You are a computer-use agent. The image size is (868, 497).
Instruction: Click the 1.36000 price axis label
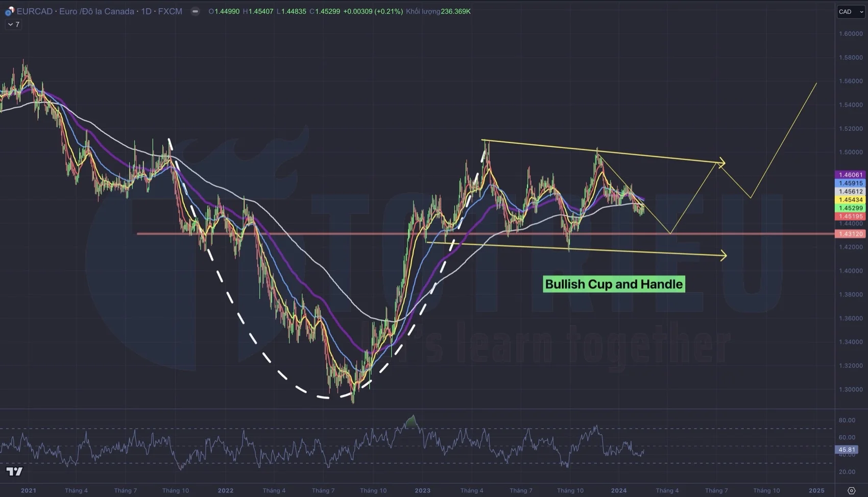click(x=851, y=318)
